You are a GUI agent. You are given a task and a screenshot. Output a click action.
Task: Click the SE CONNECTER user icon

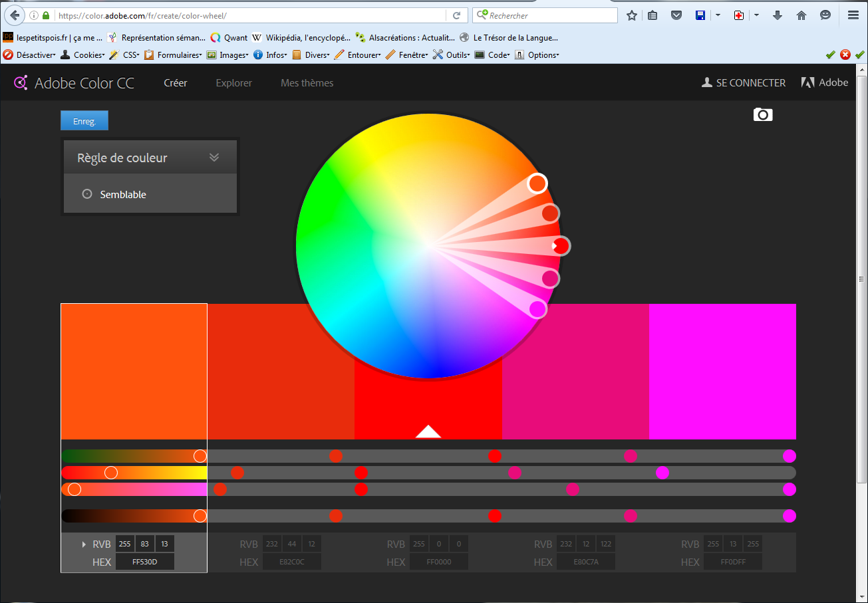pyautogui.click(x=707, y=83)
